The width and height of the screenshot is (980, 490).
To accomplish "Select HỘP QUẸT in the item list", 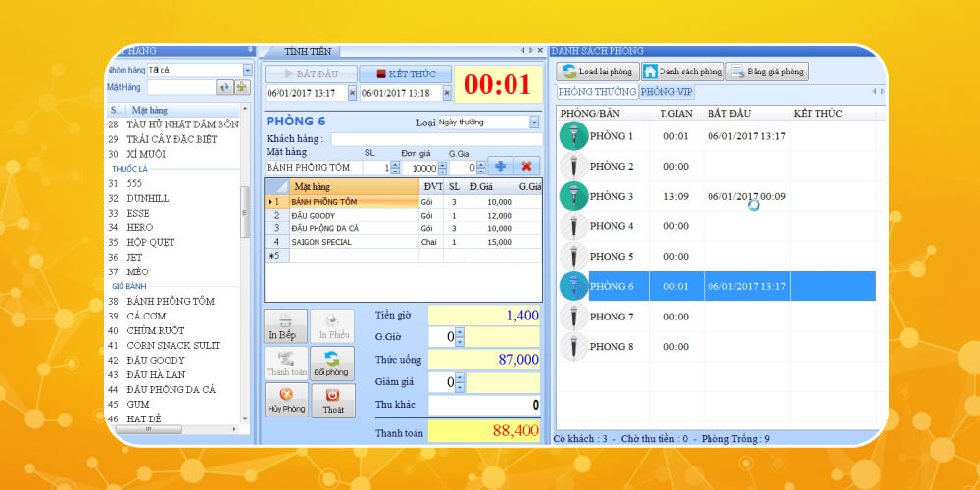I will (x=151, y=242).
